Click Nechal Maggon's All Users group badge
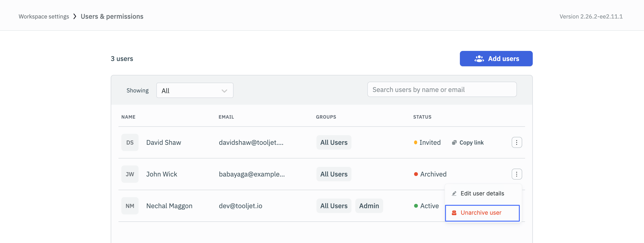The image size is (644, 243). pyautogui.click(x=334, y=206)
